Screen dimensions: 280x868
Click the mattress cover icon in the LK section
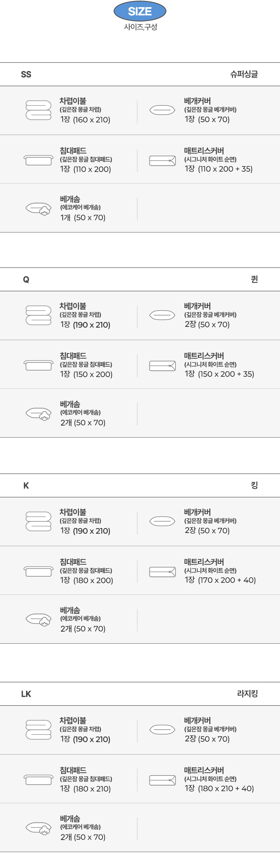(x=162, y=780)
